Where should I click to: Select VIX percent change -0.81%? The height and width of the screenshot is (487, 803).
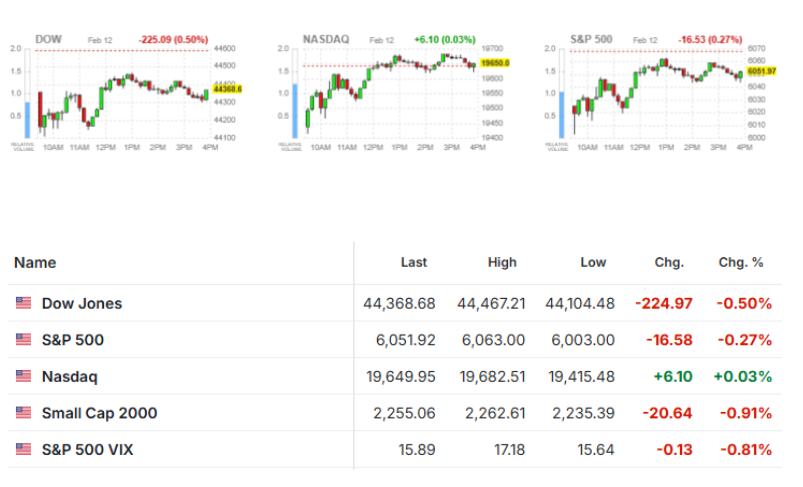[x=746, y=450]
